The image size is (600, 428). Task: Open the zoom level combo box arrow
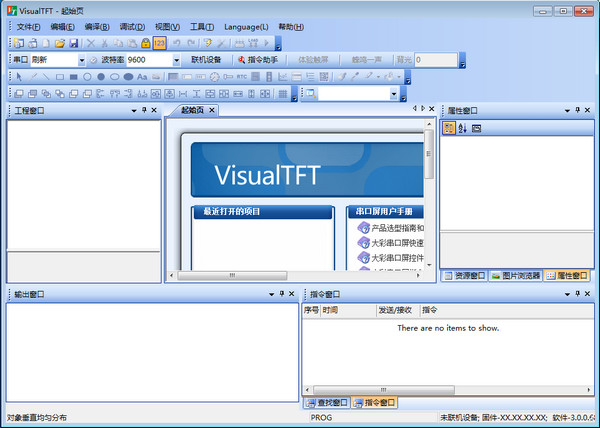394,94
